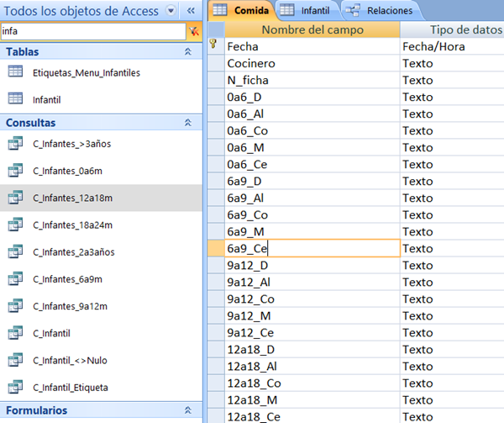Open the navigation pane category dropdown arrow

[x=171, y=10]
